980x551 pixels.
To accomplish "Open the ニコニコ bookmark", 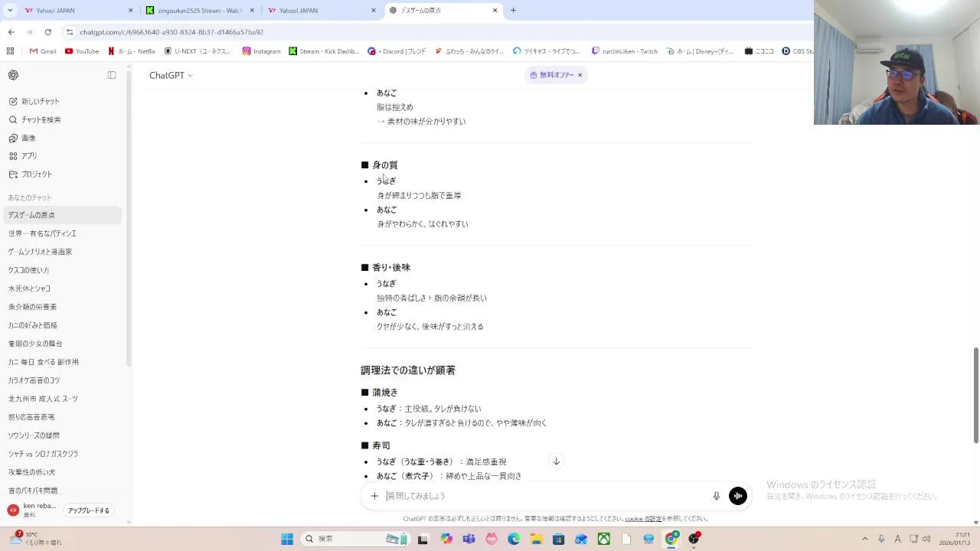I will pos(759,51).
